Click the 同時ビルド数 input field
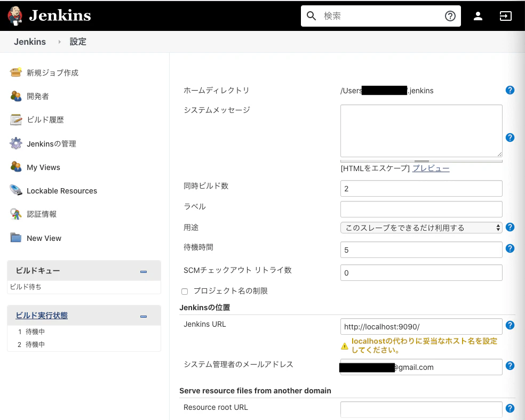This screenshot has width=525, height=420. [421, 189]
